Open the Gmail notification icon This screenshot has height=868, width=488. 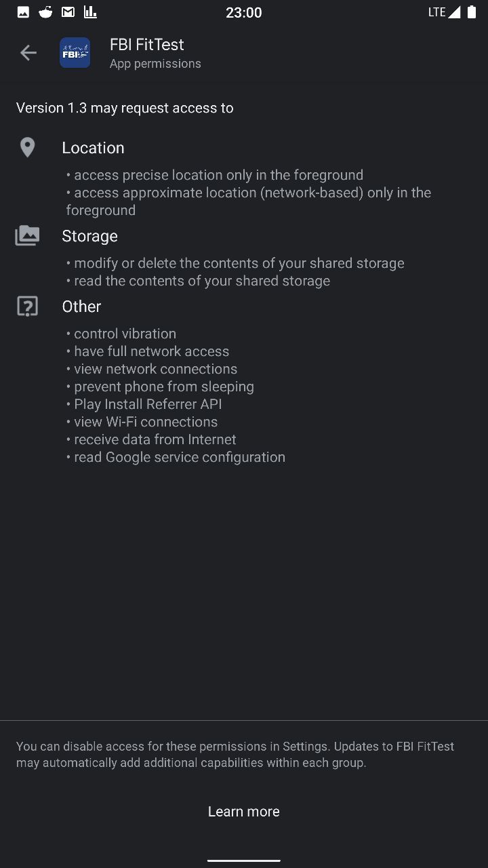pyautogui.click(x=68, y=12)
